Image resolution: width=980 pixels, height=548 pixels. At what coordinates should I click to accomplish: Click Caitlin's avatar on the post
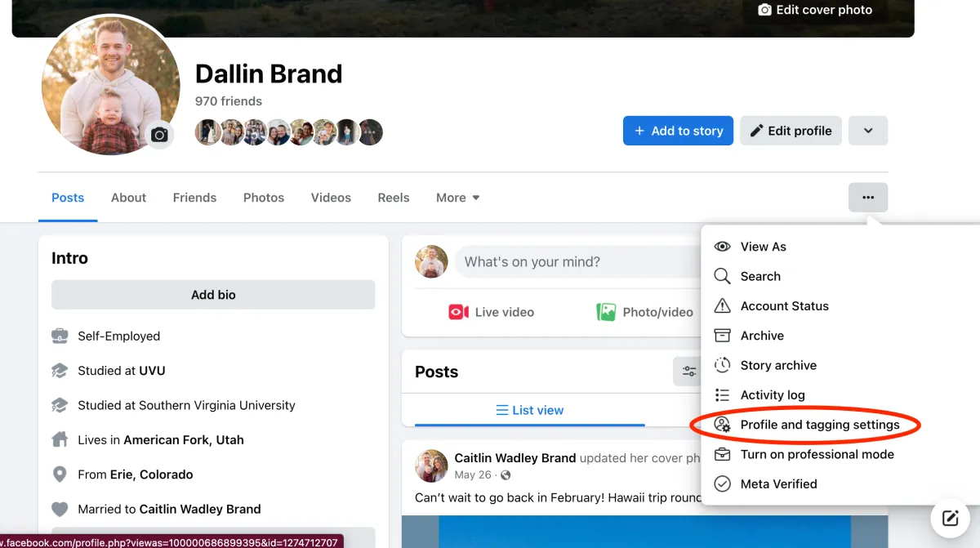tap(431, 466)
